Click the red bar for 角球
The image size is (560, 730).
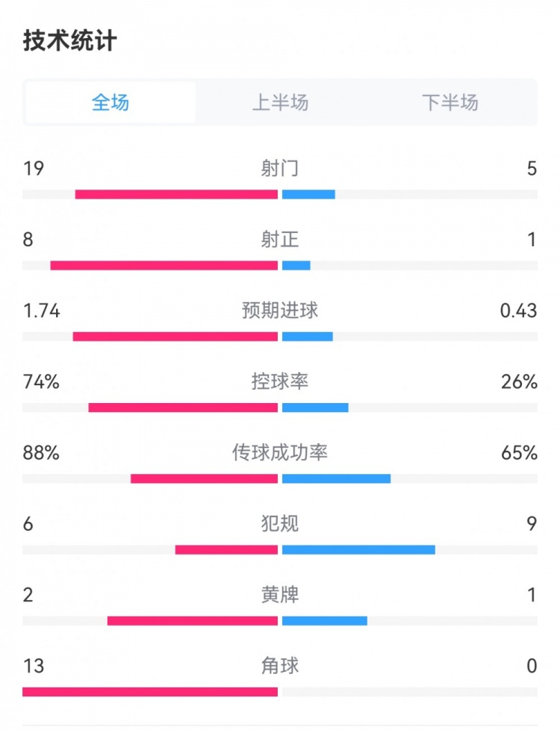[150, 692]
